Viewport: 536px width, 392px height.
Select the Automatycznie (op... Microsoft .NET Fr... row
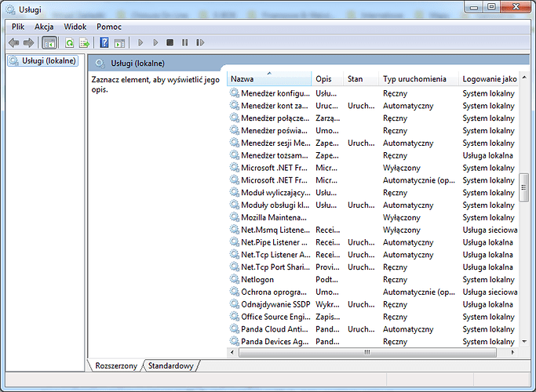(x=373, y=180)
